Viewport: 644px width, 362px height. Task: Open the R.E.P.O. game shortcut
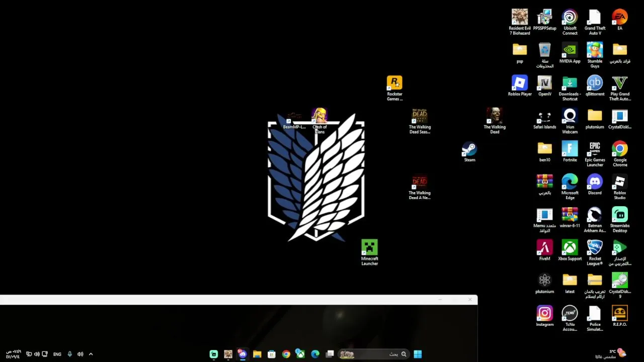pos(620,316)
